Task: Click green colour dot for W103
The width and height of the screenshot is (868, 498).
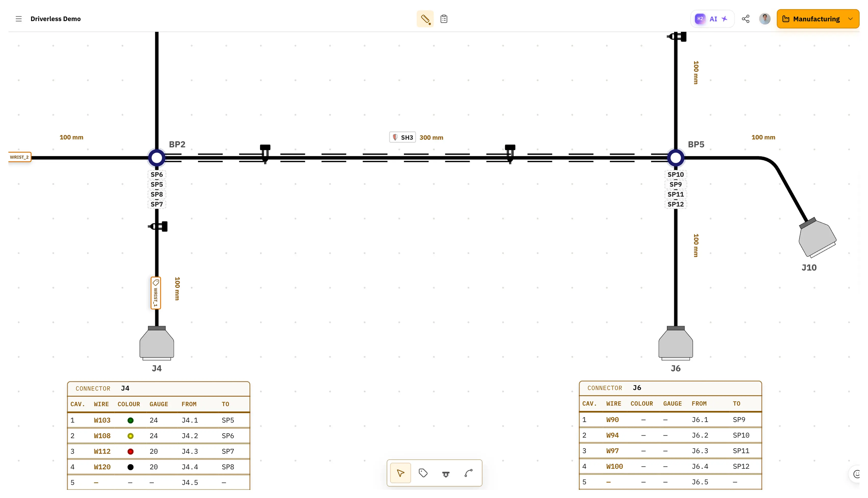Action: [x=130, y=420]
